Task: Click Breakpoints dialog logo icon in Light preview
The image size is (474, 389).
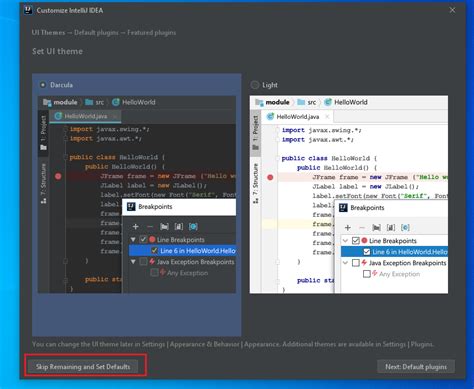Action: coord(343,208)
